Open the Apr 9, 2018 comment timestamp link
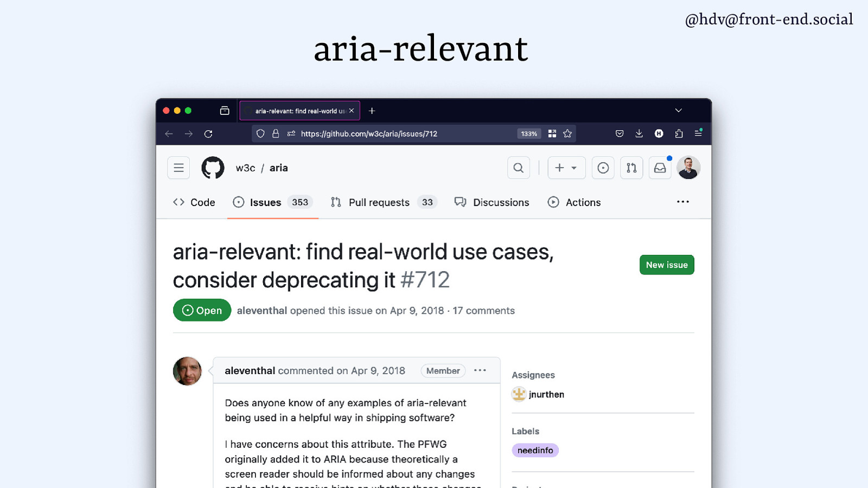 click(378, 371)
